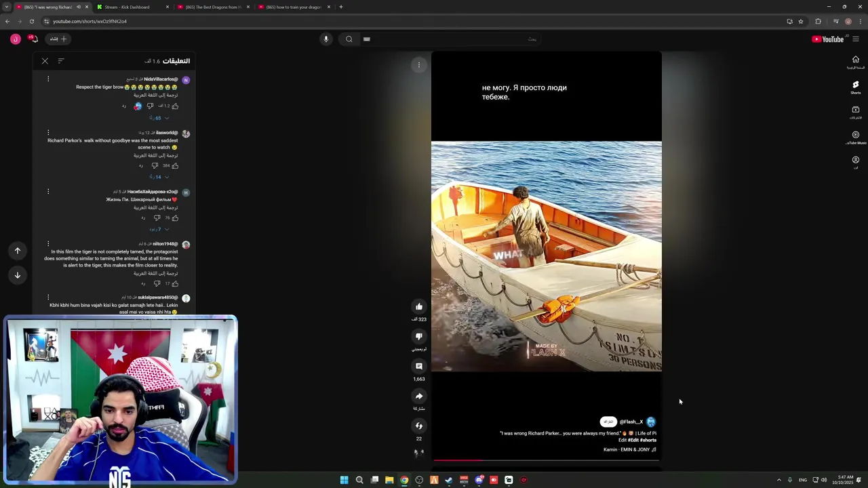Open Subscriptions in the YouTube sidebar
The image size is (868, 488).
pyautogui.click(x=855, y=113)
